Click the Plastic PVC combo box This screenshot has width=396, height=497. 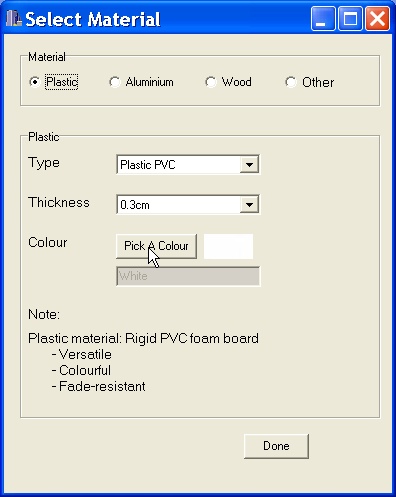click(x=188, y=164)
